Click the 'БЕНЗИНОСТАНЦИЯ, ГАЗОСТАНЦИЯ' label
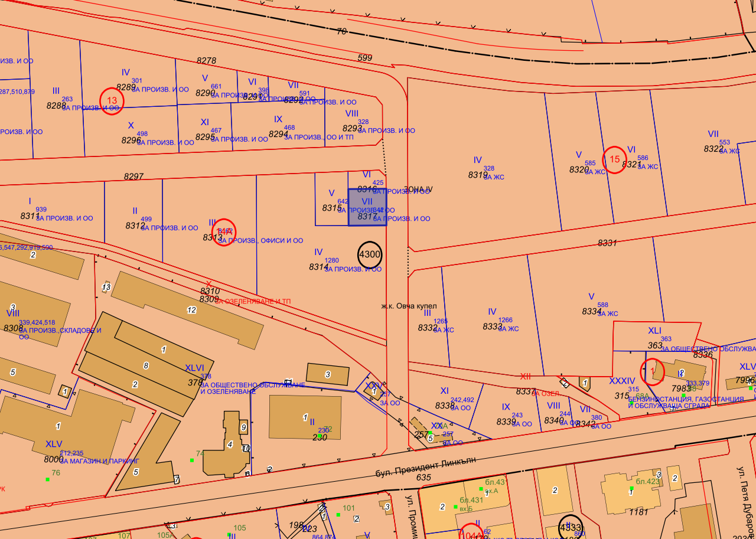 (686, 399)
